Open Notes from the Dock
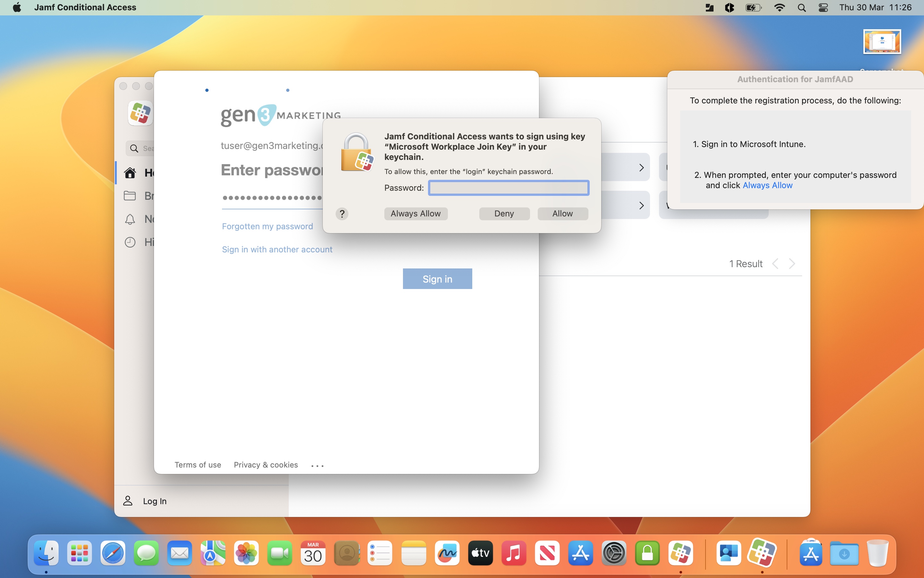924x578 pixels. pos(414,553)
